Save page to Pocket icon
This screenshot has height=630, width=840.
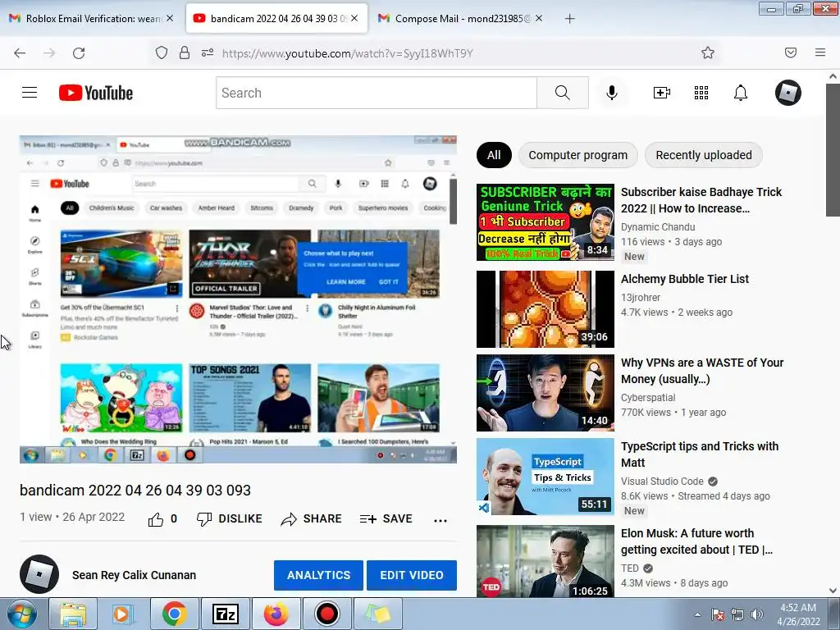(791, 52)
